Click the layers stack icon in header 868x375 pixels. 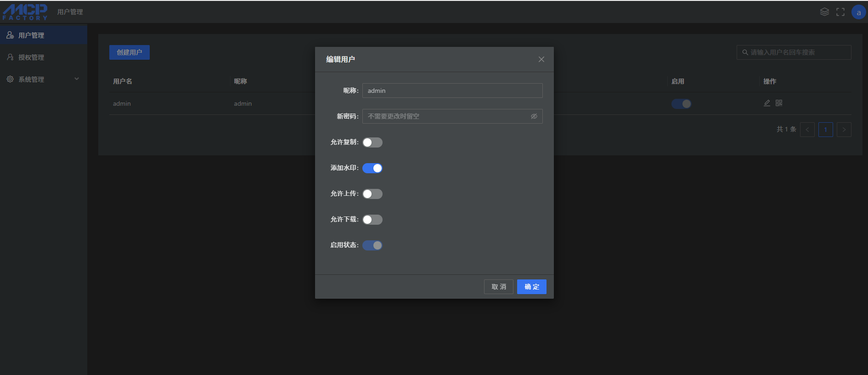[824, 12]
